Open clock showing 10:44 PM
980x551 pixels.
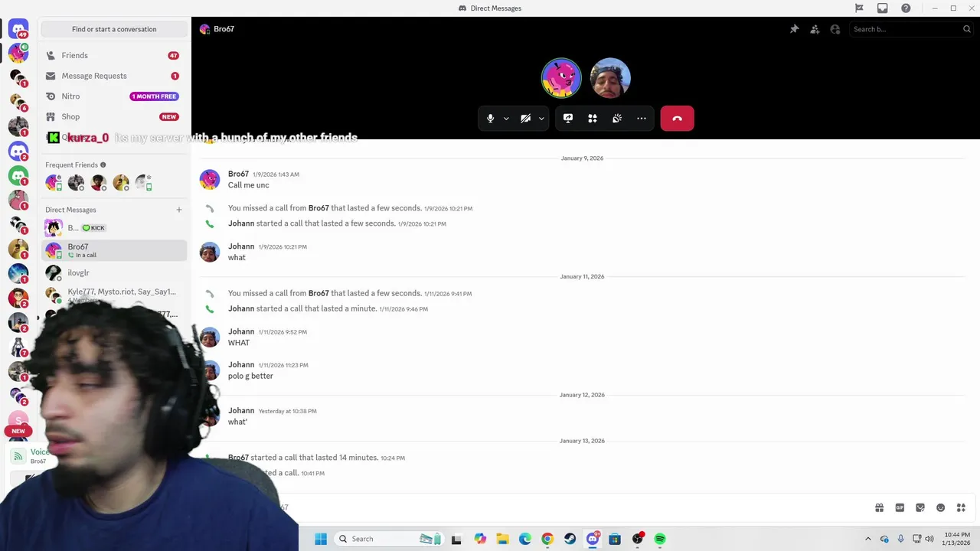pos(957,539)
